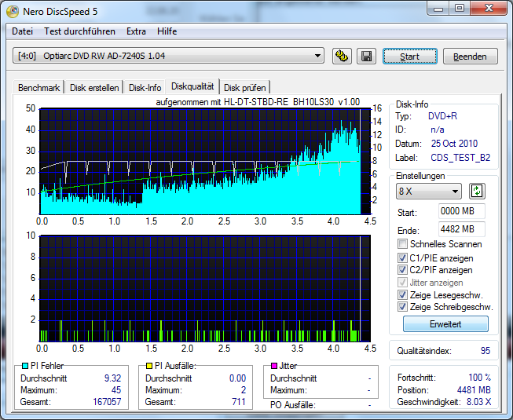Screen dimensions: 513x420
Task: Click the Start field showing 0000 MB
Action: [462, 211]
